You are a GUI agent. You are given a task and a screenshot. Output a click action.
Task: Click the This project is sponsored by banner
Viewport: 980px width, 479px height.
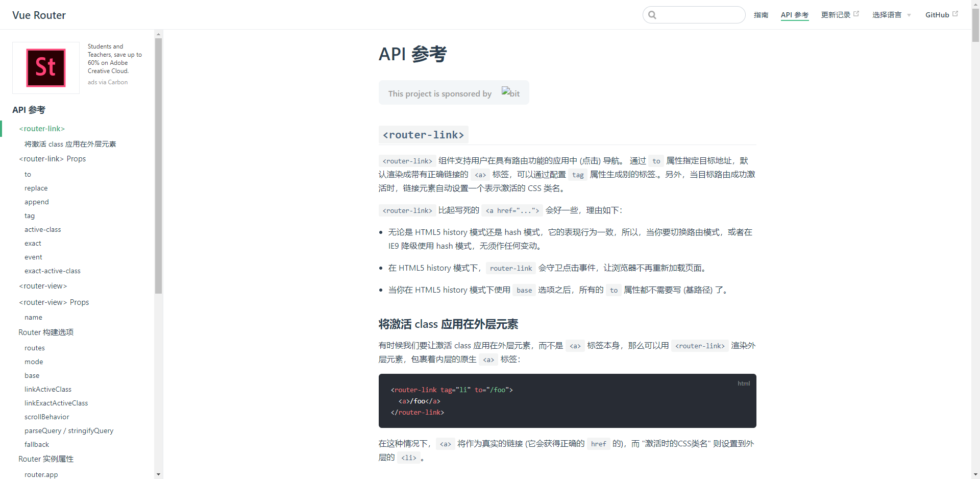click(x=454, y=92)
